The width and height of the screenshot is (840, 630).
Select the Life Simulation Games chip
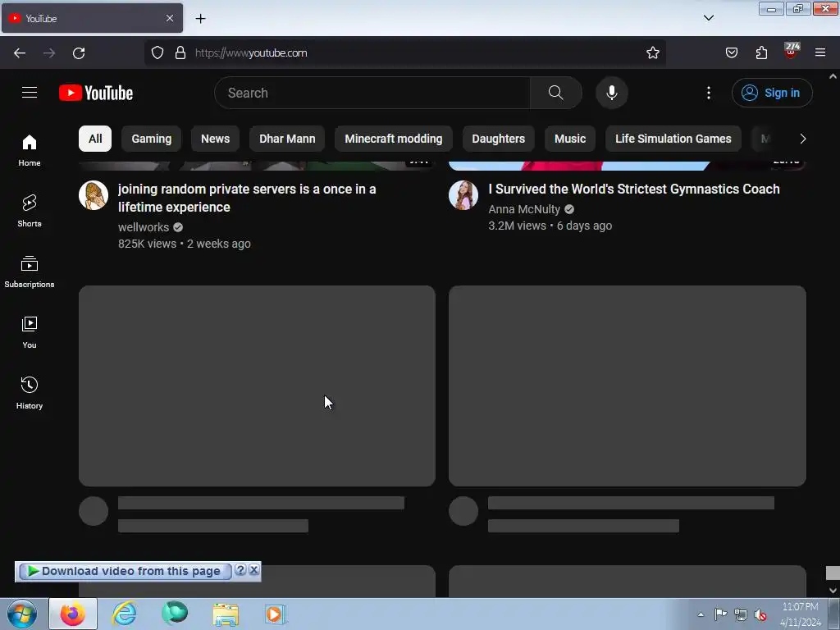click(673, 139)
